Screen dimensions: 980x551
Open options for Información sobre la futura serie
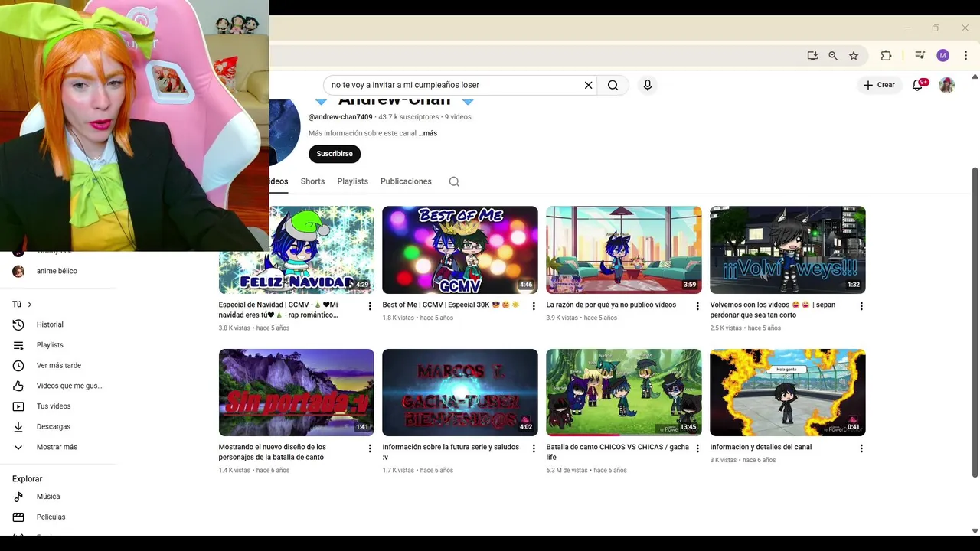click(x=534, y=448)
